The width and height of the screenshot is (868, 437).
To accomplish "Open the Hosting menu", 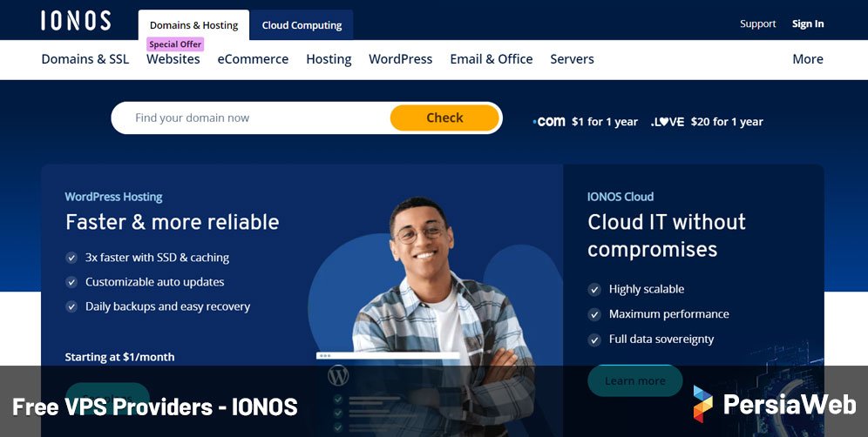I will point(329,59).
